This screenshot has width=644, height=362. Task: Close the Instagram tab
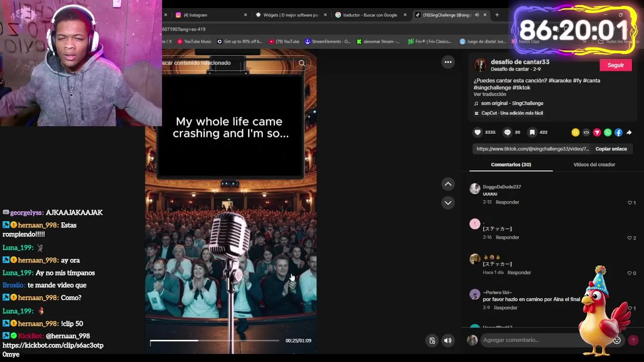coord(246,15)
